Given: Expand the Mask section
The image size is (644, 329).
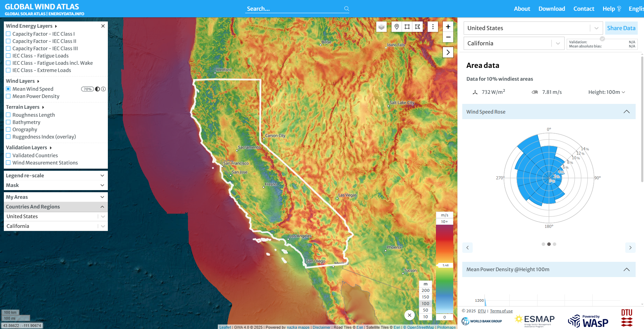Looking at the screenshot, I should click(x=56, y=185).
